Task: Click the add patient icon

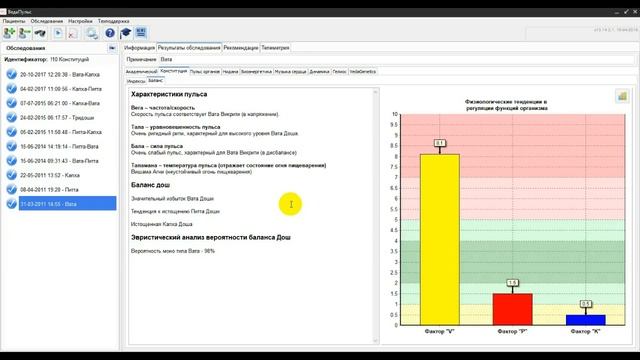Action: pos(9,33)
